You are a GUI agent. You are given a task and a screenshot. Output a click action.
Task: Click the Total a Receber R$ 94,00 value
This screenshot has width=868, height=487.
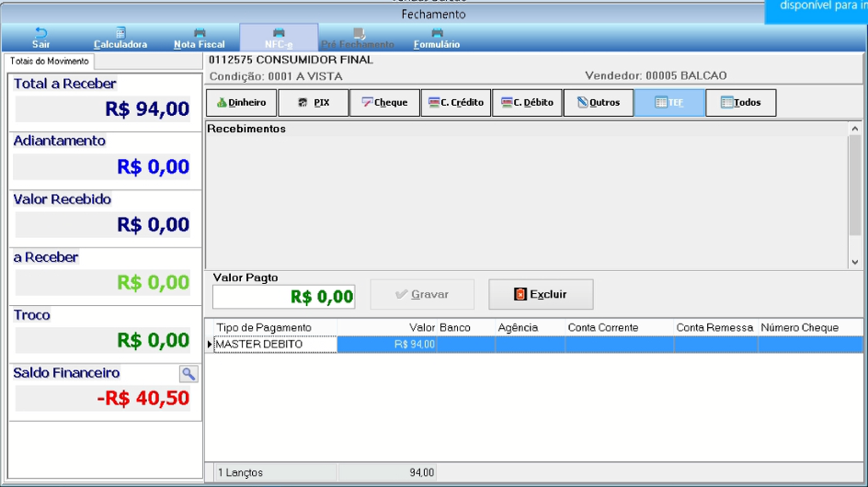(147, 109)
